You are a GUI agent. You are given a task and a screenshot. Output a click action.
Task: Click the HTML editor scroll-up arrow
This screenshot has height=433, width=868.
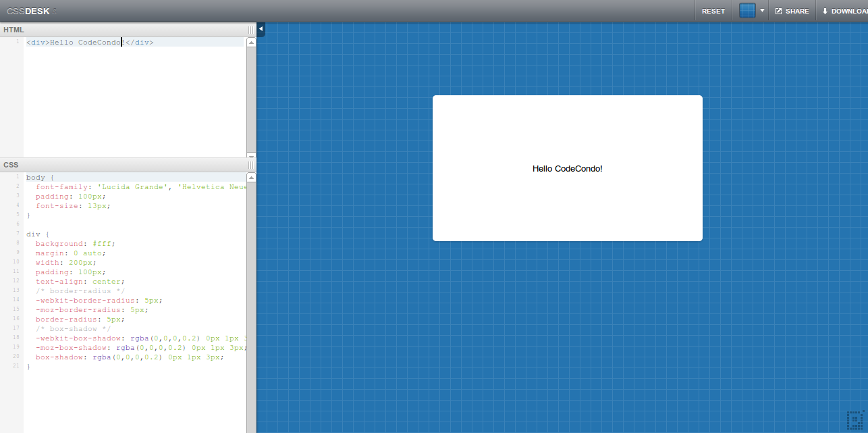coord(251,43)
